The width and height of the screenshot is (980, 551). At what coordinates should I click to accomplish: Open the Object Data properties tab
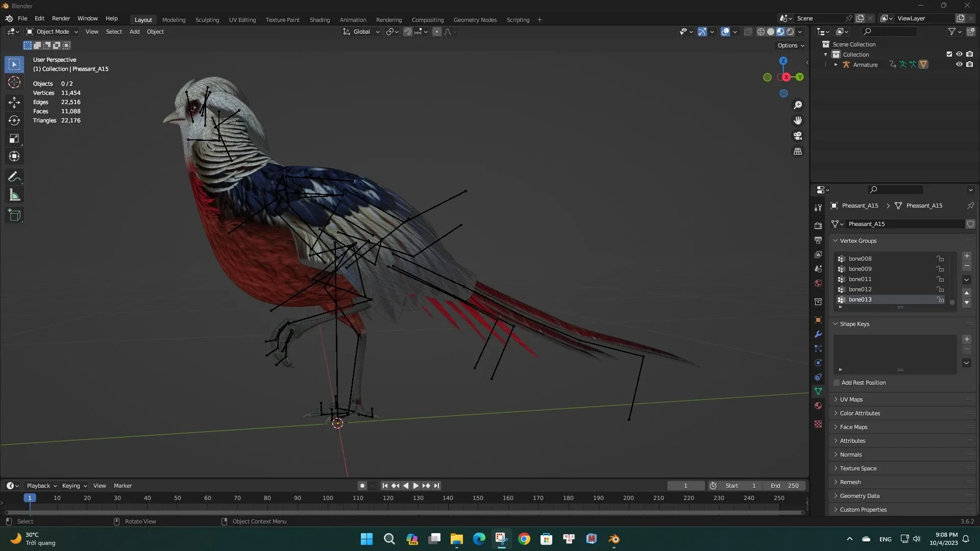tap(818, 391)
